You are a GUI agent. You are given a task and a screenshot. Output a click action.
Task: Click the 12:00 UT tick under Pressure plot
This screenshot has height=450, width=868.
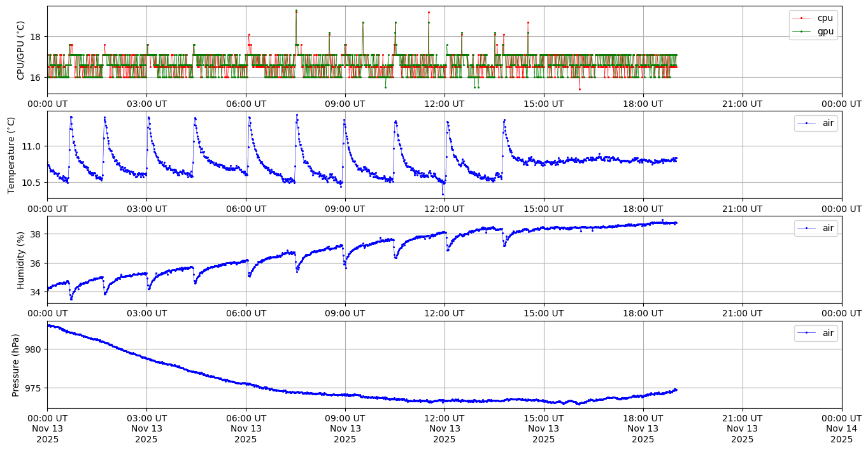click(444, 418)
